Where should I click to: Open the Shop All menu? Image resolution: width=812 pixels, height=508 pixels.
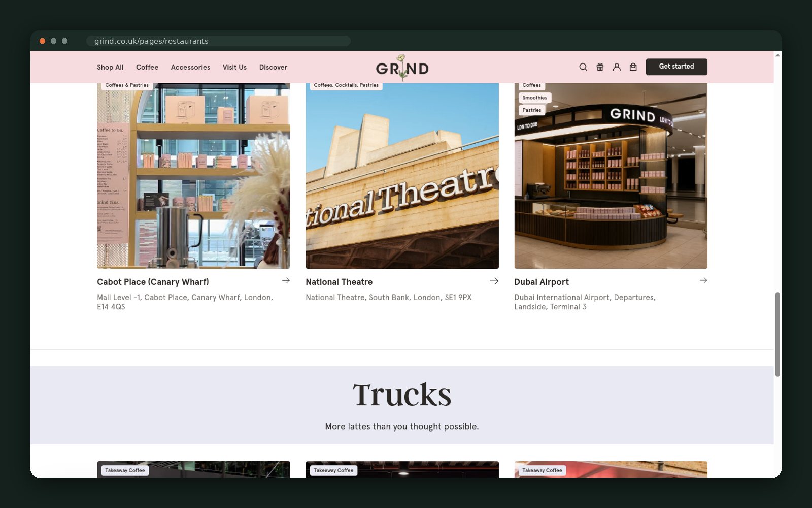click(x=110, y=67)
